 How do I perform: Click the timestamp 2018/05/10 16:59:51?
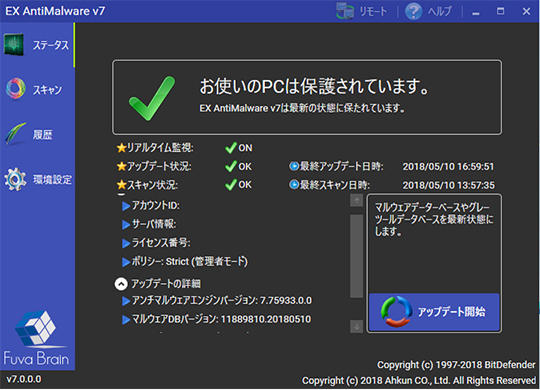point(448,167)
